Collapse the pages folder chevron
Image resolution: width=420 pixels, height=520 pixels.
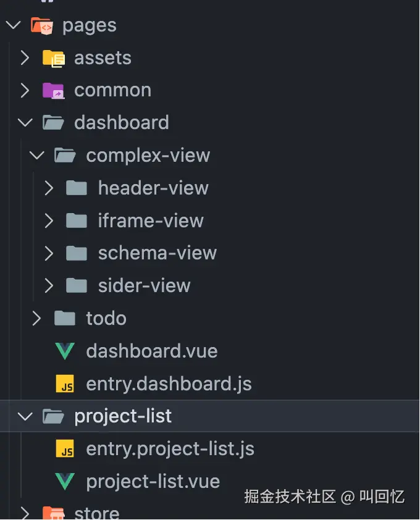tap(13, 25)
